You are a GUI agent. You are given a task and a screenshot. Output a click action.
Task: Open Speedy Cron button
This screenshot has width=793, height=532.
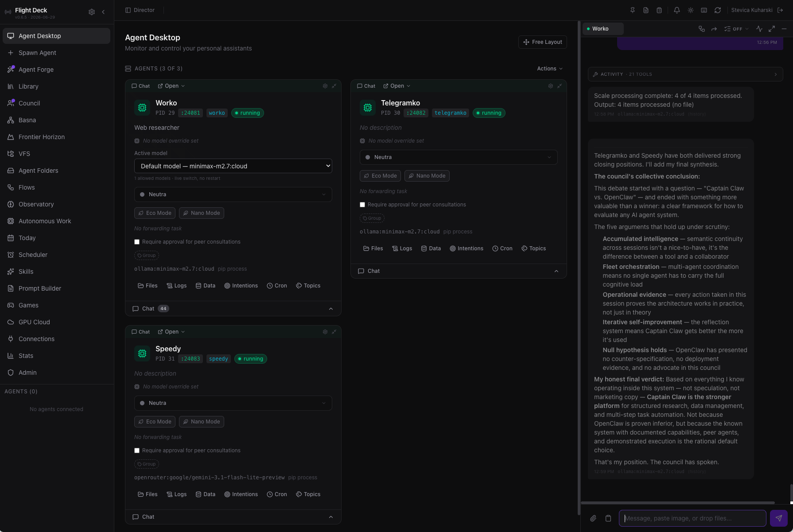(277, 494)
